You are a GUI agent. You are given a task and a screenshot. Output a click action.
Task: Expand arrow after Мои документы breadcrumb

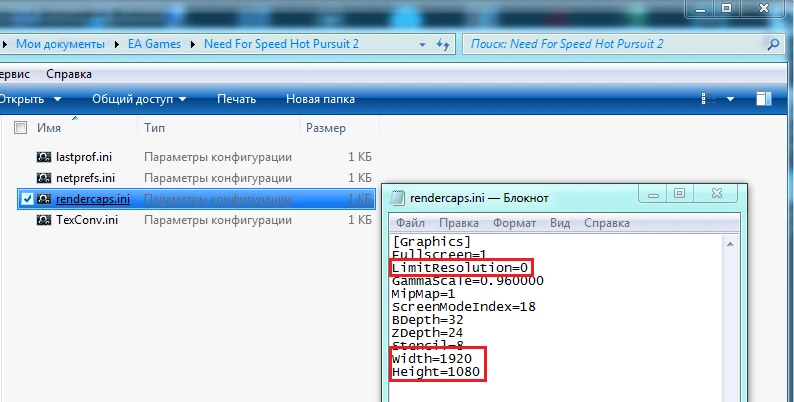click(x=117, y=45)
